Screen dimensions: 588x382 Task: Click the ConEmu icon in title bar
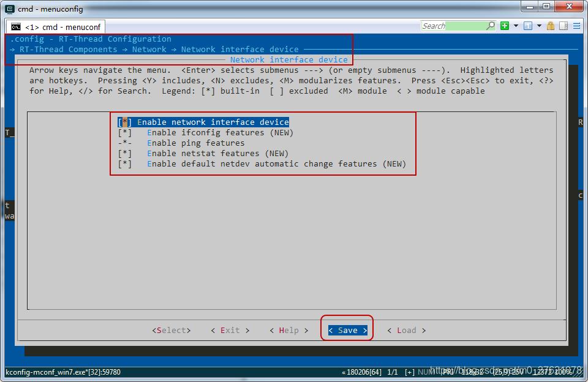pos(10,9)
